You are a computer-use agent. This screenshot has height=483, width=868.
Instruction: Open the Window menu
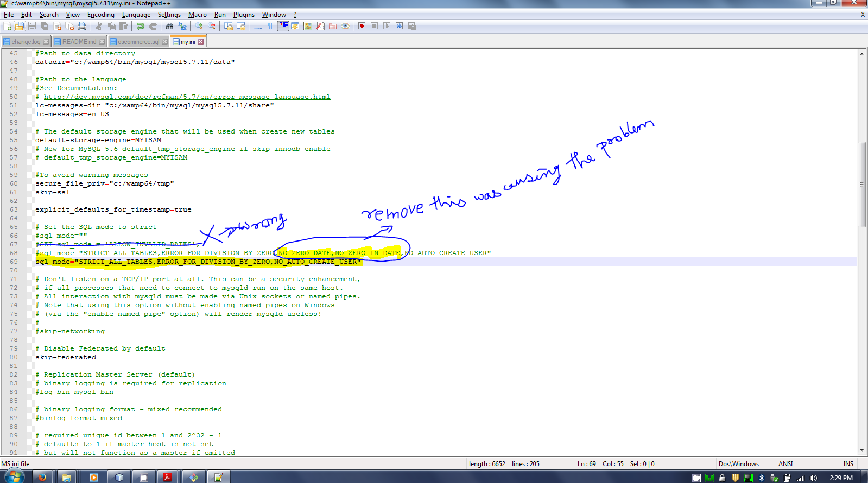(x=274, y=15)
